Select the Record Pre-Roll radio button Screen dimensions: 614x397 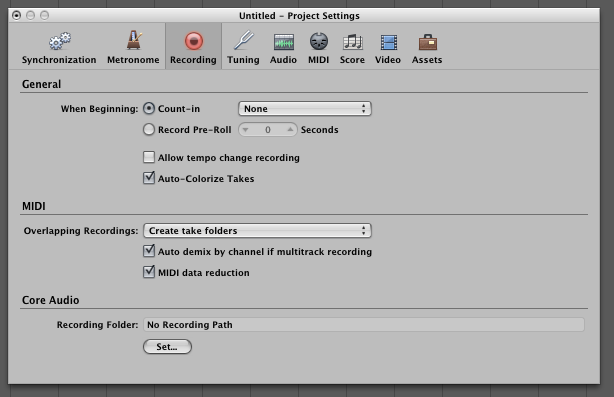149,130
